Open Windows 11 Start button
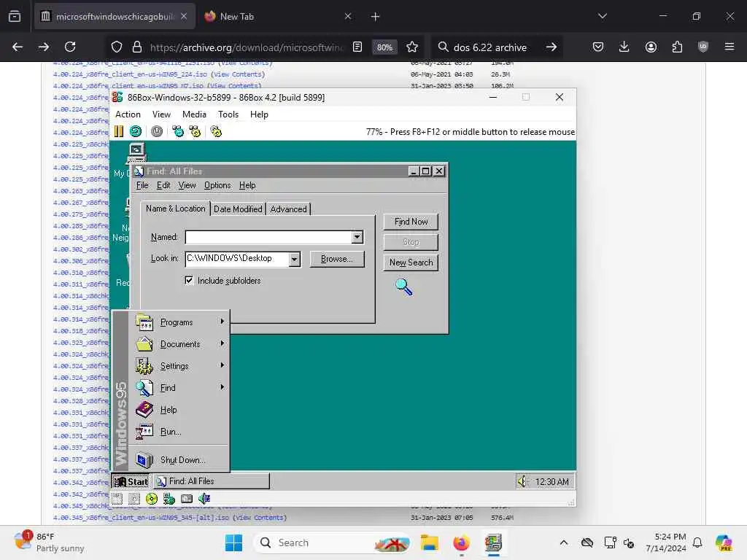Screen dimensions: 747x560 (233, 542)
